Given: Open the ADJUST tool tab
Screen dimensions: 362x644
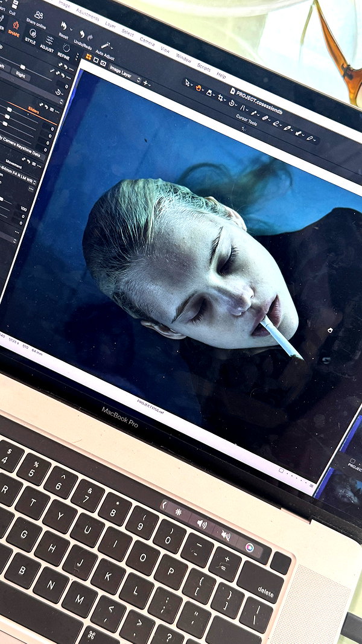Looking at the screenshot, I should [48, 43].
